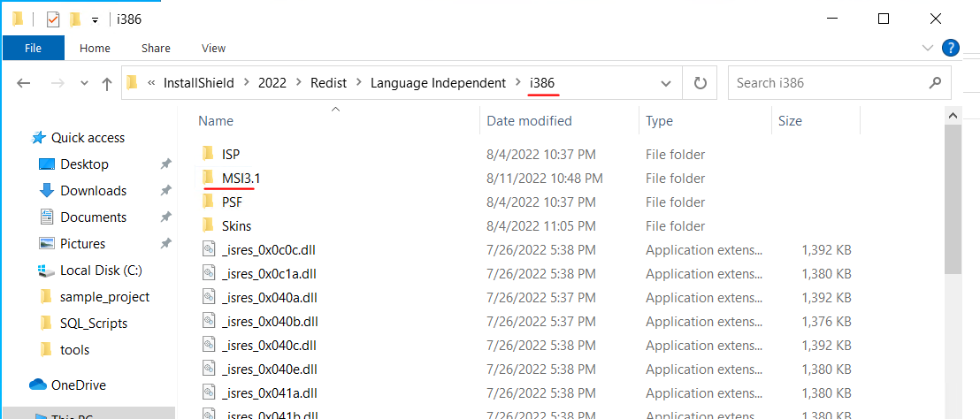Sort by Name column header
Screen dimensions: 980x419
click(x=216, y=121)
